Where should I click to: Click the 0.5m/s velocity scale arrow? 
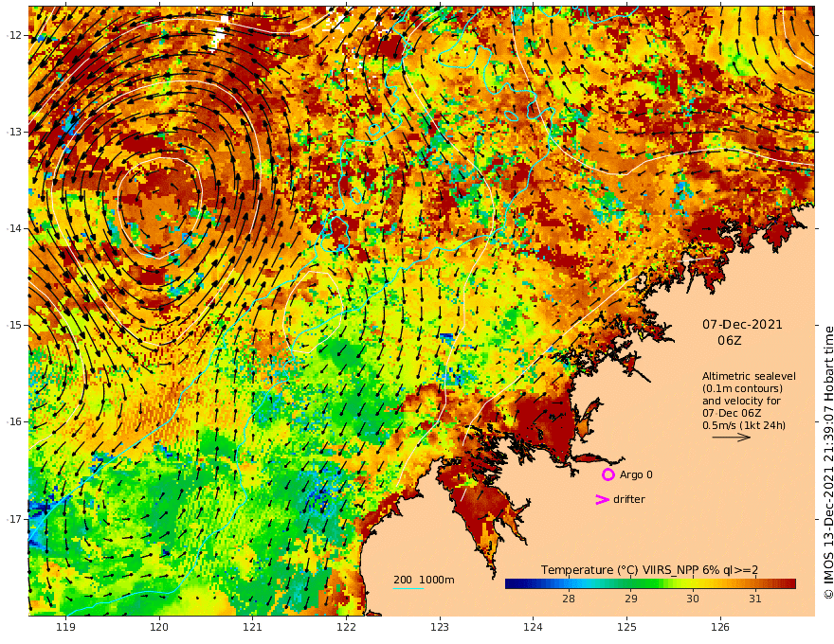tap(732, 438)
